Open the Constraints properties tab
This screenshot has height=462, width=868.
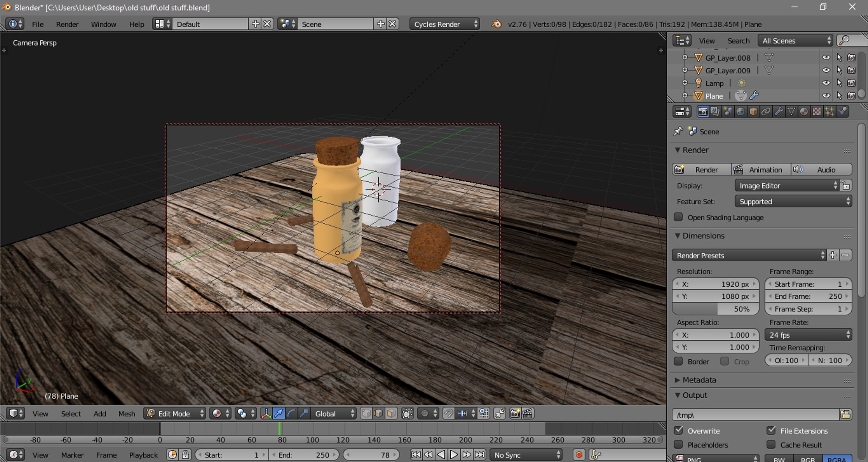point(766,112)
